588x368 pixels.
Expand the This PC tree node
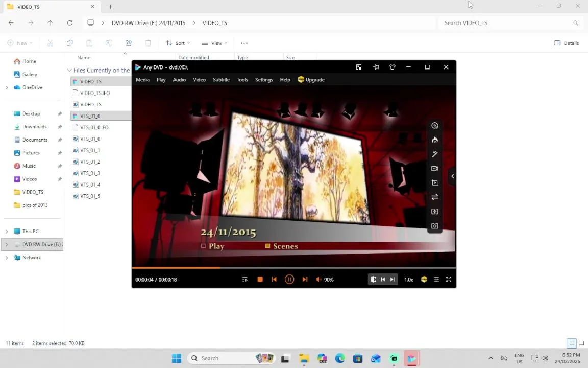[x=7, y=232]
